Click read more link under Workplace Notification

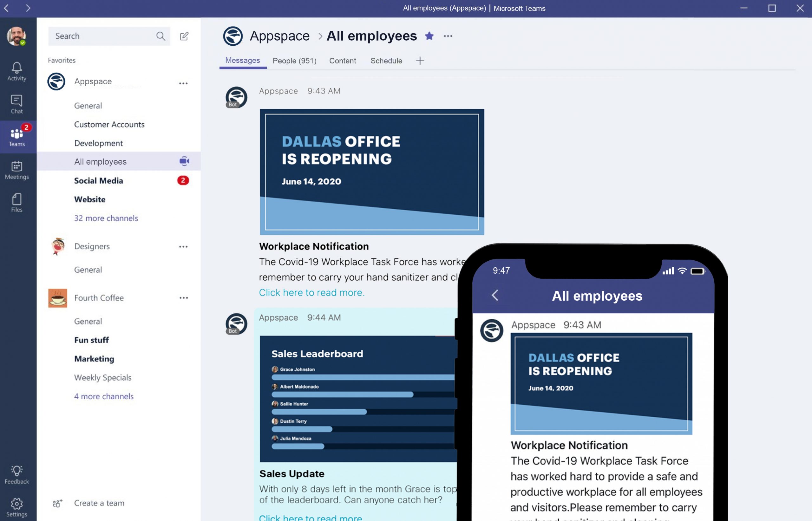[x=312, y=292]
